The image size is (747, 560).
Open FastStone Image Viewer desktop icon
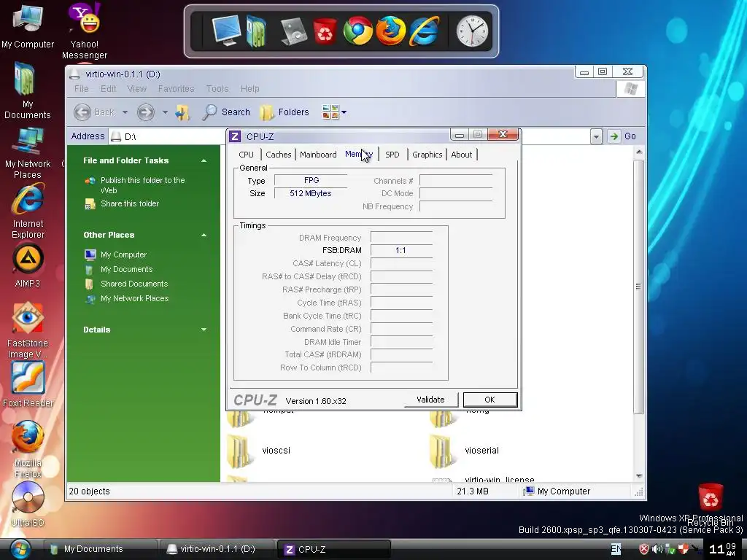28,330
